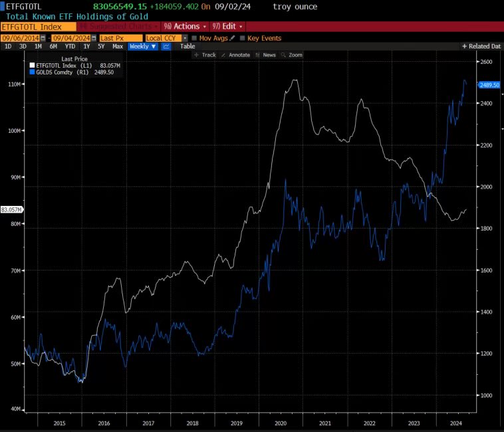Edit the 09/04/2024 end date field
504x432 pixels.
(x=71, y=39)
